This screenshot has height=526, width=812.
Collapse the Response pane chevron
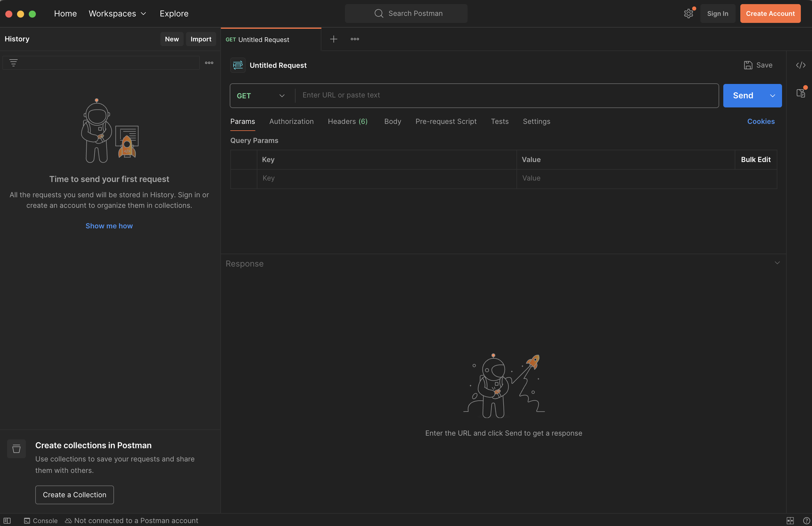tap(777, 263)
